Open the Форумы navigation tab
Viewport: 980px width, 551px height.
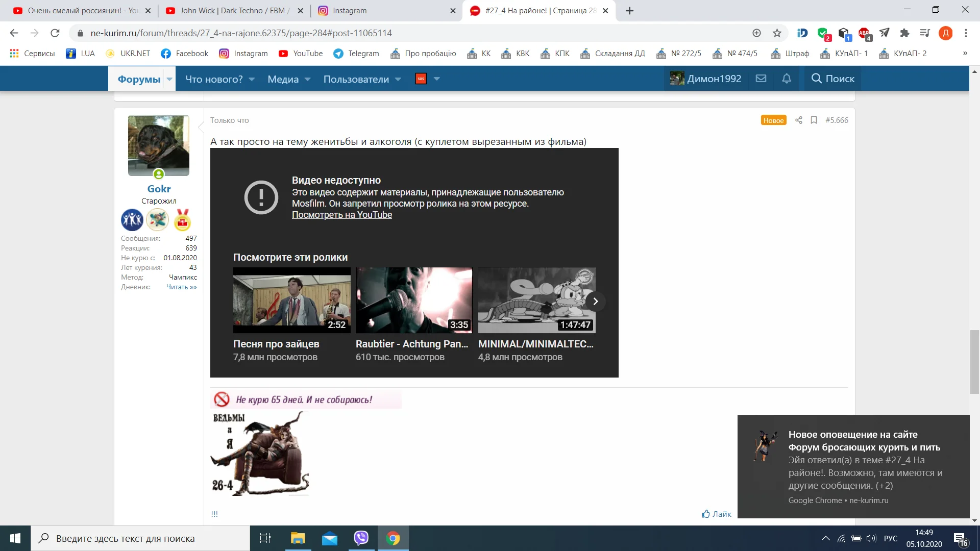click(x=139, y=79)
